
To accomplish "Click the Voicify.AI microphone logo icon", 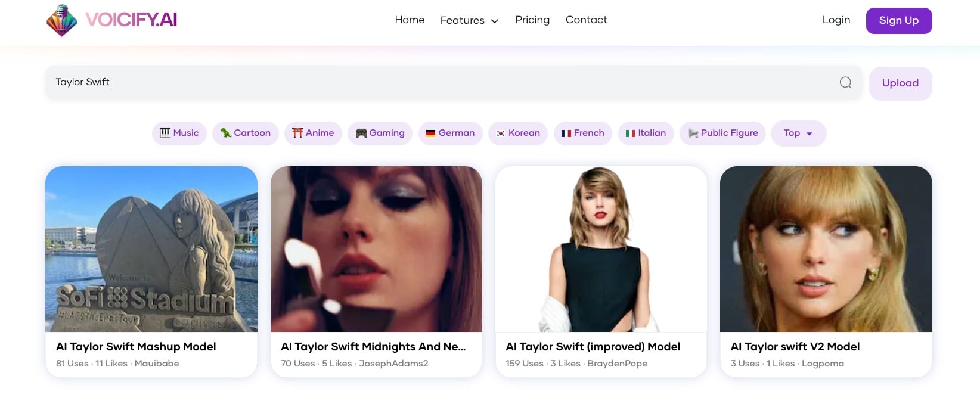I will (62, 21).
